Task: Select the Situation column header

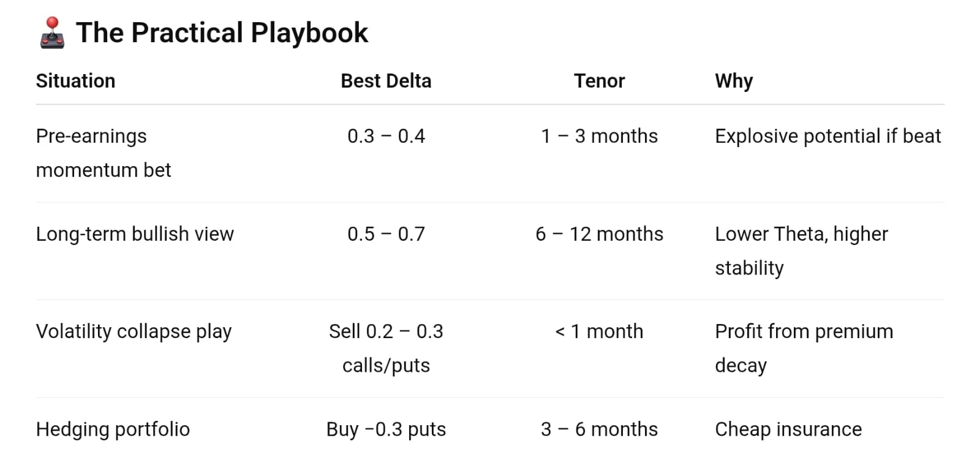Action: [x=75, y=81]
